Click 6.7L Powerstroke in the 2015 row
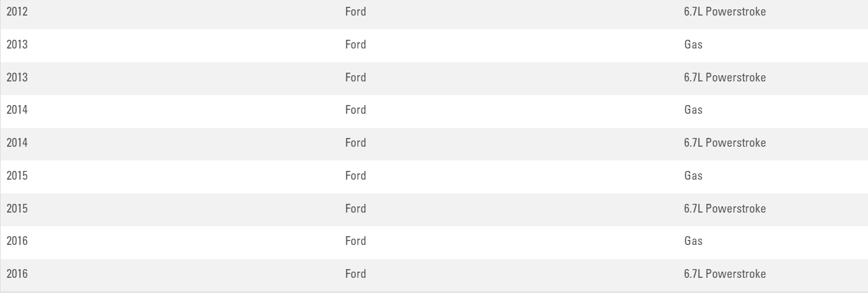Viewport: 868px width, 294px height. point(724,208)
